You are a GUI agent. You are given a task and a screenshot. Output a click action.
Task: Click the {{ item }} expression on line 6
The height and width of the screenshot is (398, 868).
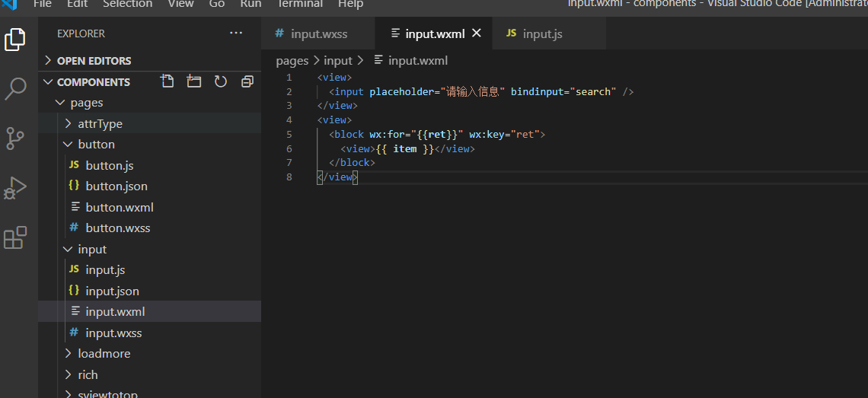pyautogui.click(x=404, y=148)
